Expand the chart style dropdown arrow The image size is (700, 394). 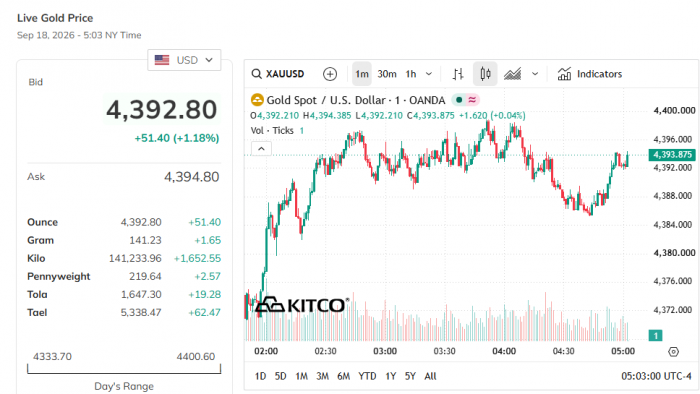535,74
